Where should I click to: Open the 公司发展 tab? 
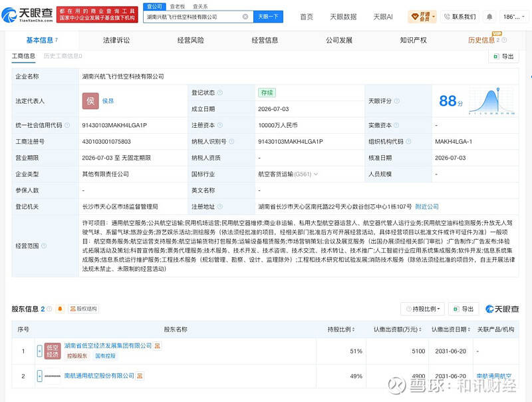coord(339,40)
